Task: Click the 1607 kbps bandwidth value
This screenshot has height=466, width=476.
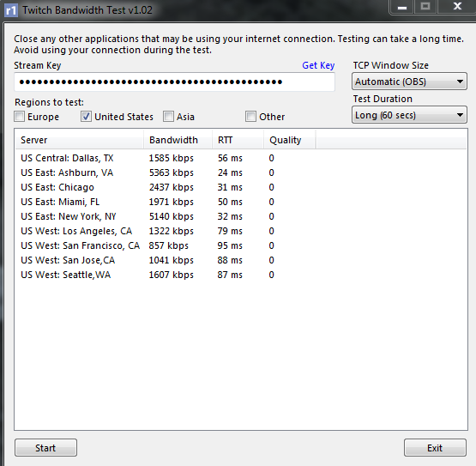Action: [172, 275]
